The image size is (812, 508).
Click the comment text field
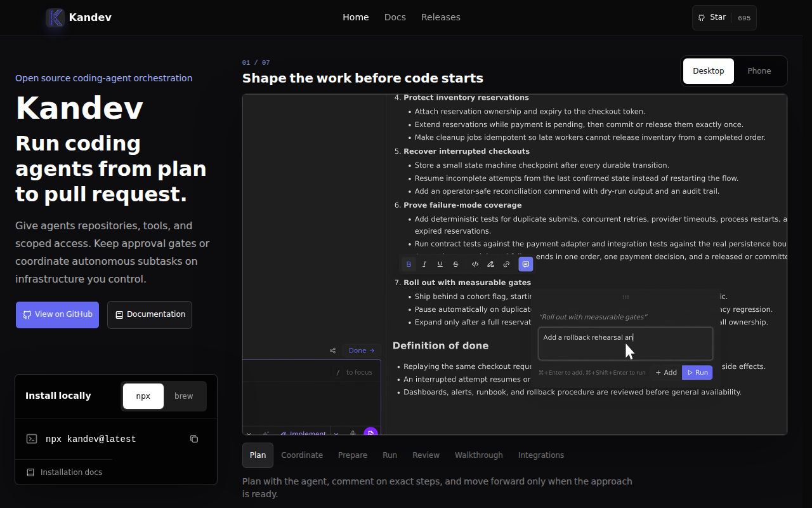pos(625,344)
